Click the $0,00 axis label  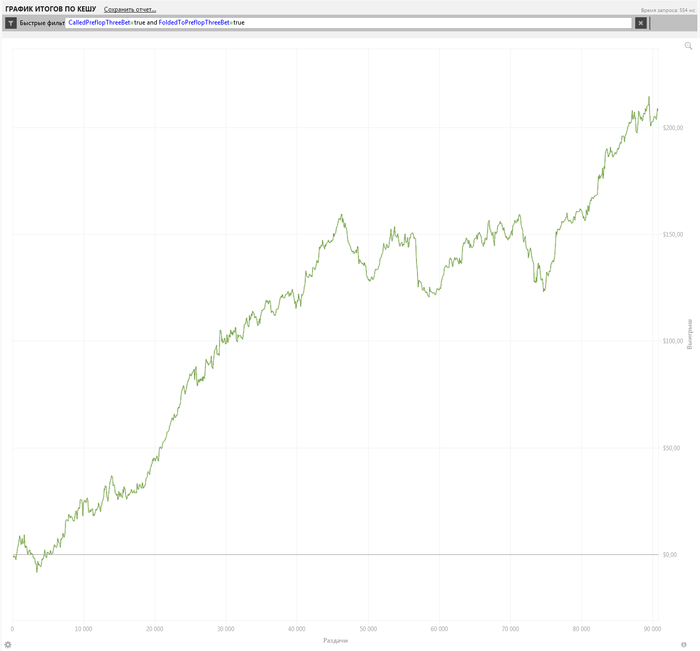(670, 555)
